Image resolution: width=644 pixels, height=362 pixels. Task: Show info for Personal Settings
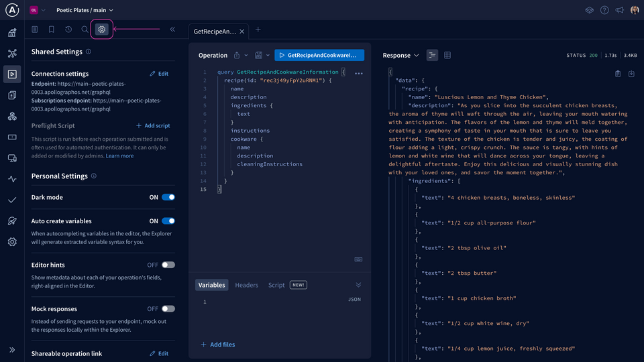pyautogui.click(x=94, y=176)
